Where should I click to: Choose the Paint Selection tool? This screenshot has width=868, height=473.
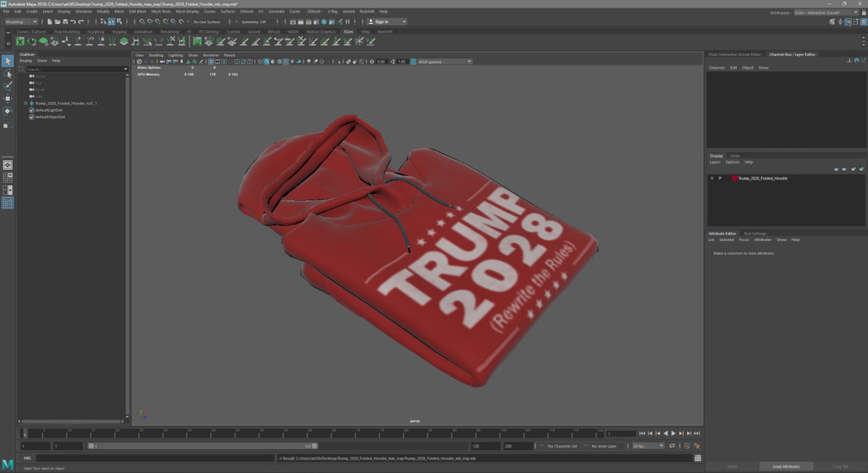pos(8,86)
